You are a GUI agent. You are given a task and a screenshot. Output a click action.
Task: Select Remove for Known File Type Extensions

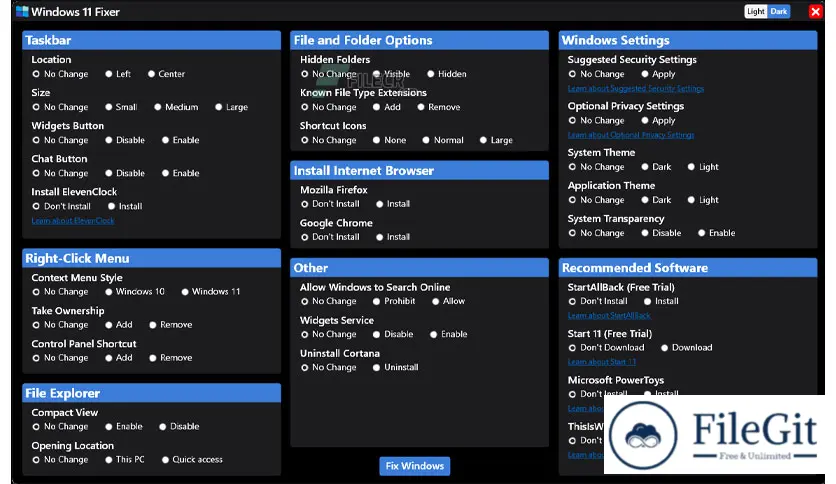coord(439,107)
